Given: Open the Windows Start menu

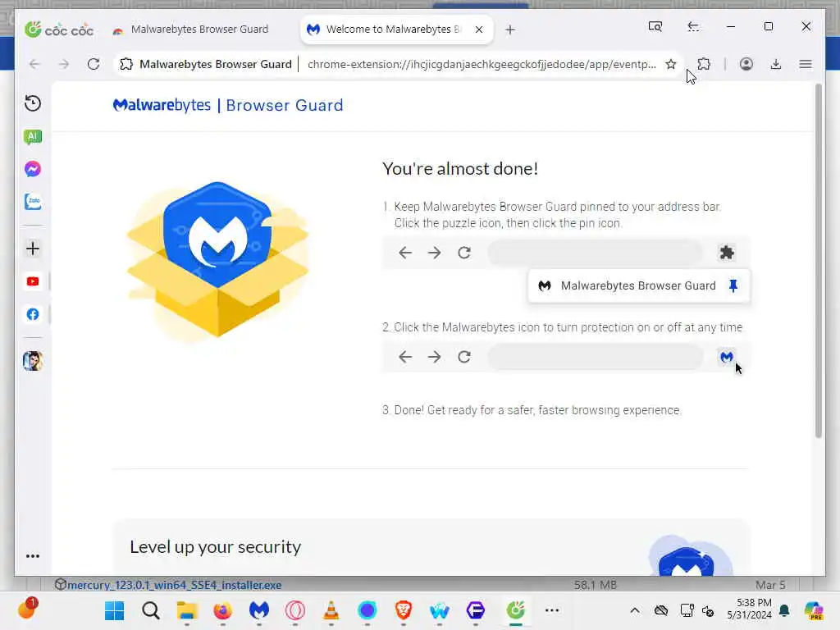Looking at the screenshot, I should point(114,610).
